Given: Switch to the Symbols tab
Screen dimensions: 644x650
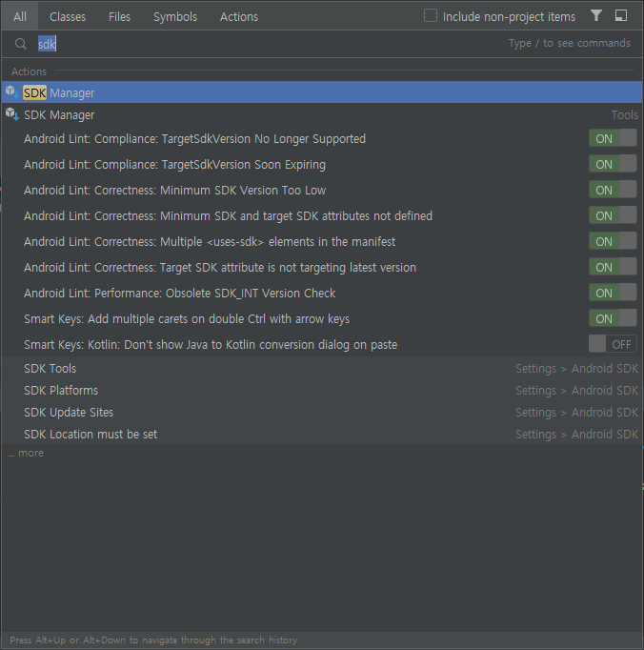Looking at the screenshot, I should coord(175,16).
